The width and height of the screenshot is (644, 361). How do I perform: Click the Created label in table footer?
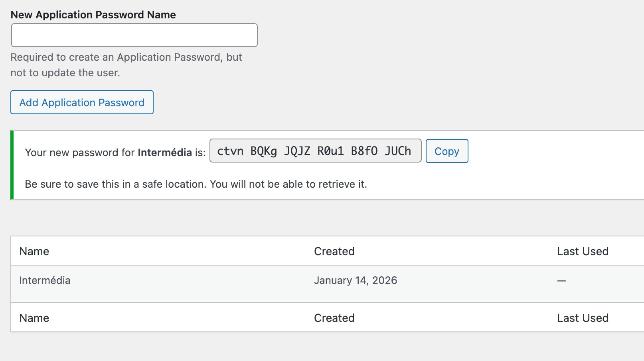click(x=334, y=318)
